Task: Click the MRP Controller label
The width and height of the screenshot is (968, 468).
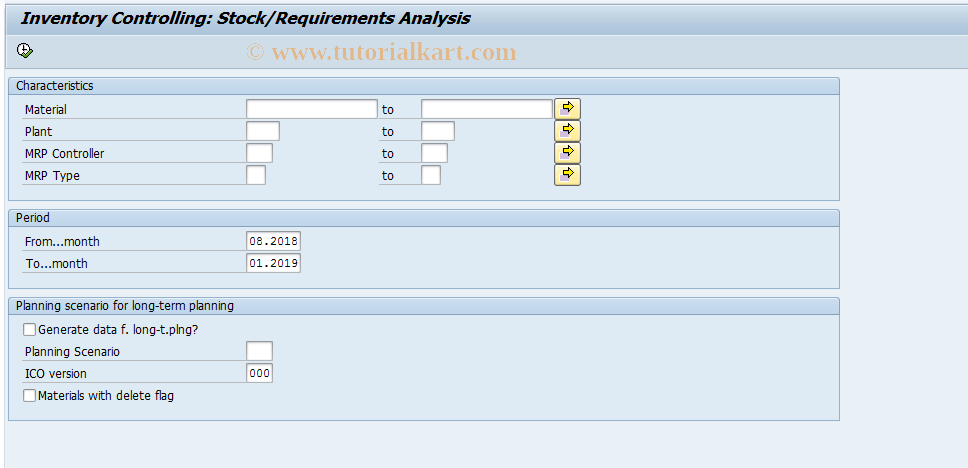Action: coord(64,154)
